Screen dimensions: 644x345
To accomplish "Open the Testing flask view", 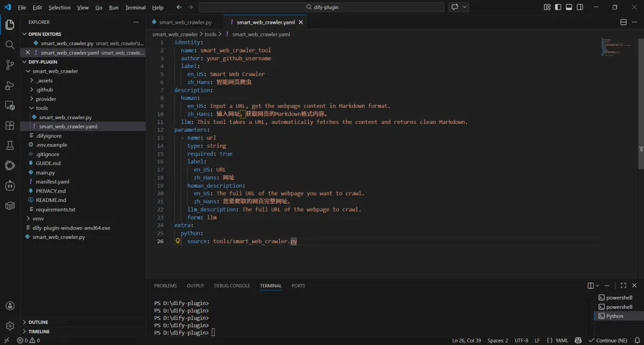I will [10, 145].
